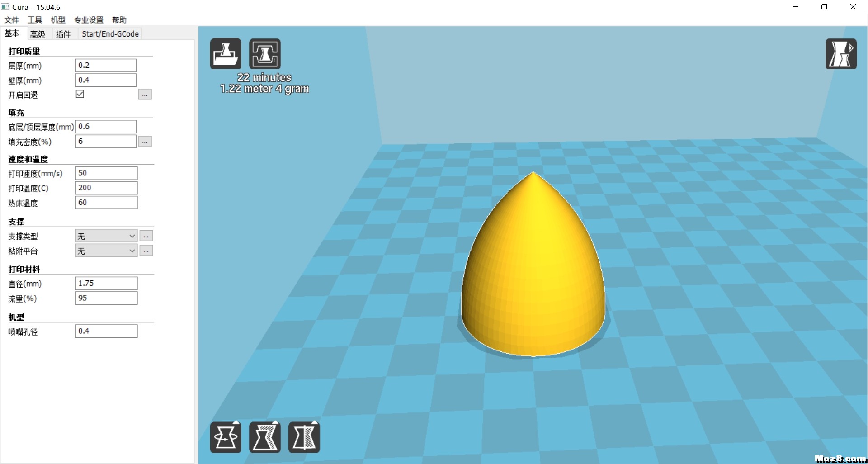Minimize the Cura window

[x=796, y=7]
